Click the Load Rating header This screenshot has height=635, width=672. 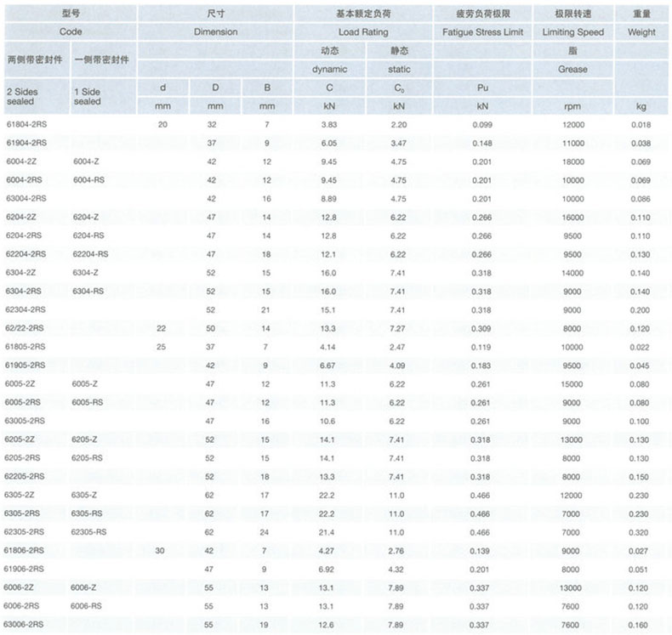pos(362,31)
